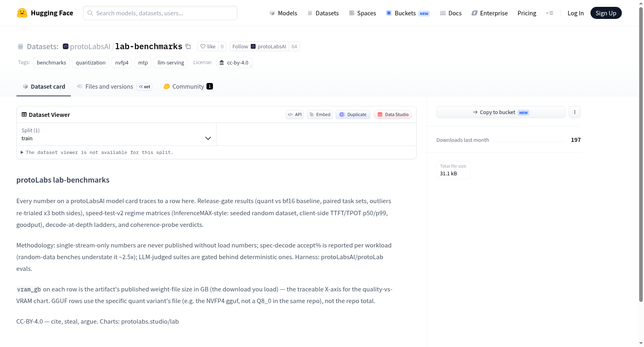This screenshot has width=644, height=347.
Task: Click the Duplicate button
Action: [x=353, y=114]
